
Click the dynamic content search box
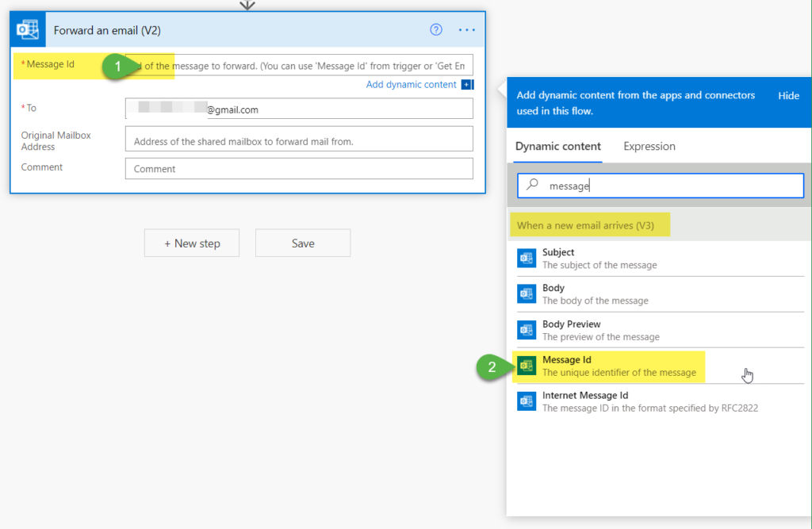661,186
